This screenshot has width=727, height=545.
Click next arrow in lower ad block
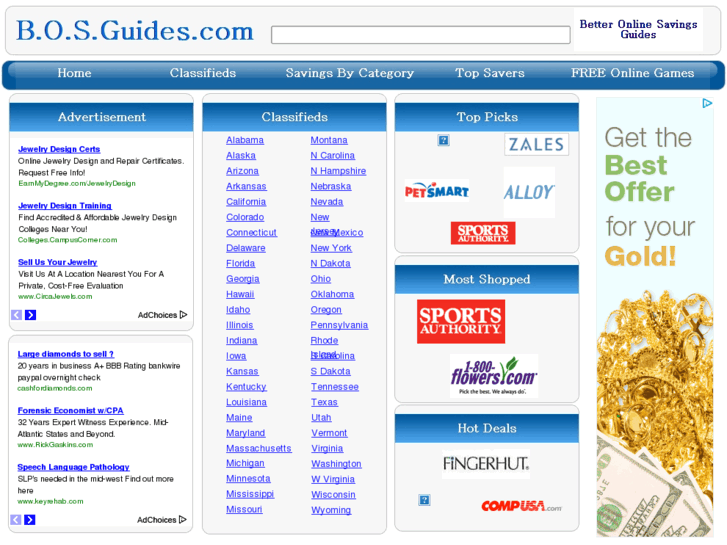point(30,519)
